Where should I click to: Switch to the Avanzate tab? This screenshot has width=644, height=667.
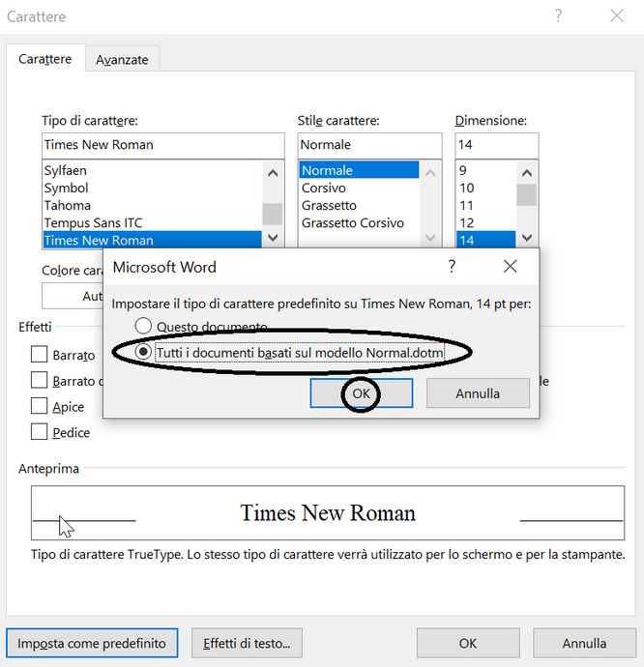pos(122,59)
